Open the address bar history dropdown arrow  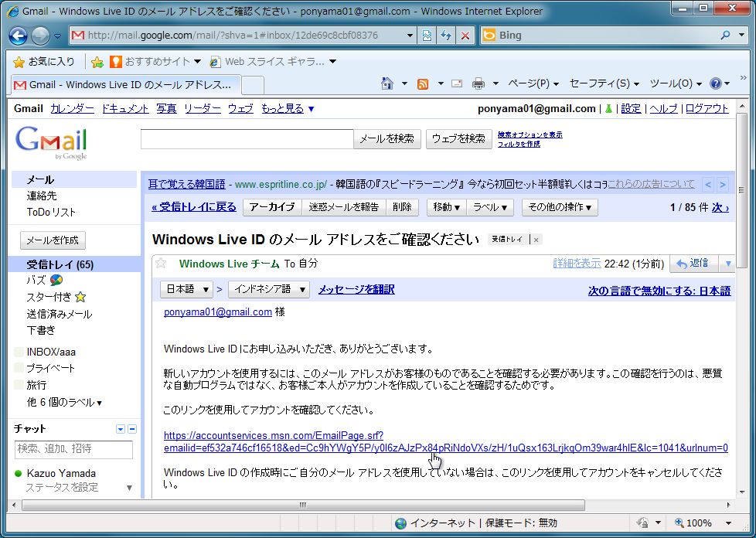pos(410,36)
